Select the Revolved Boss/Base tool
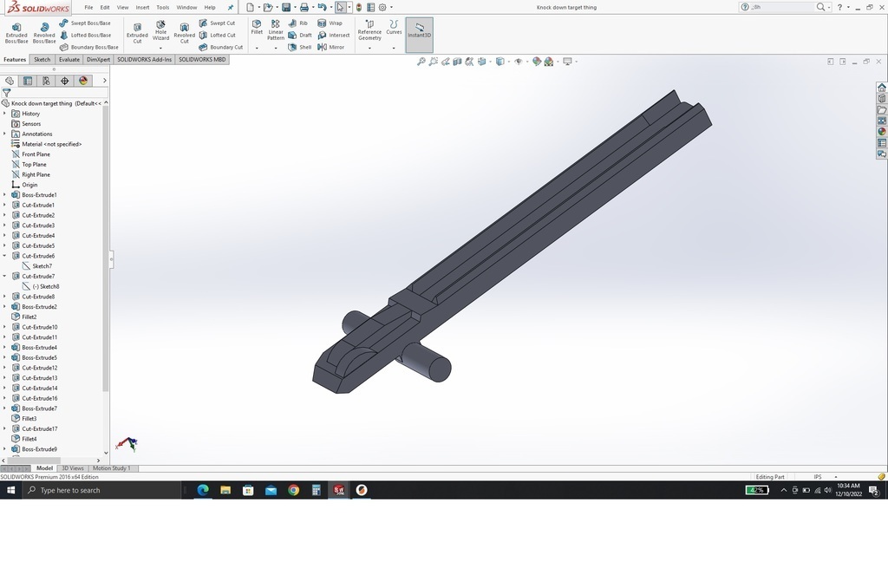Viewport: 888px width, 588px height. click(x=44, y=34)
